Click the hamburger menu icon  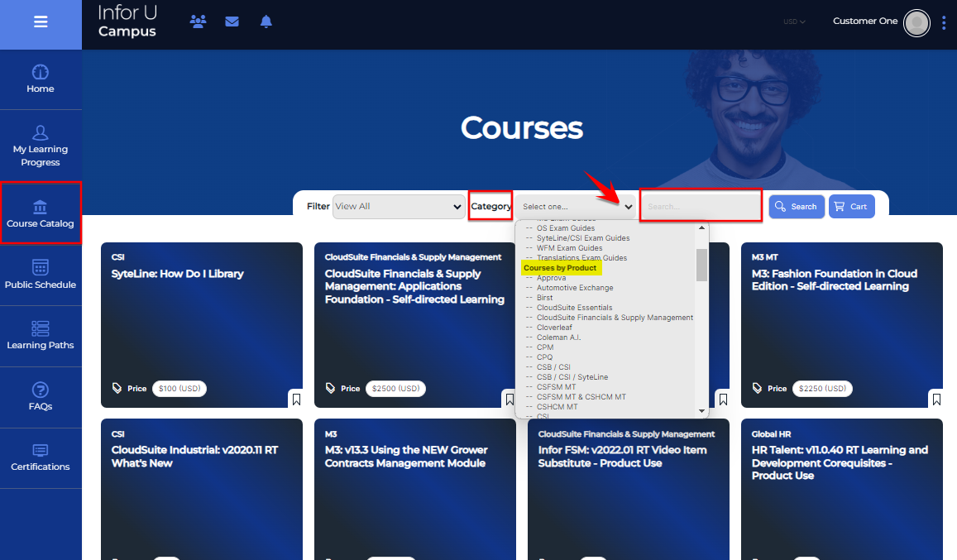(41, 22)
